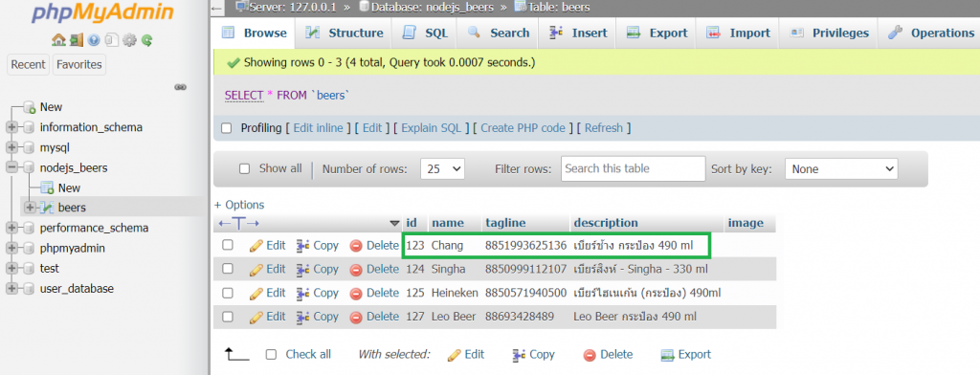Edit the Leo Beer row

point(268,317)
